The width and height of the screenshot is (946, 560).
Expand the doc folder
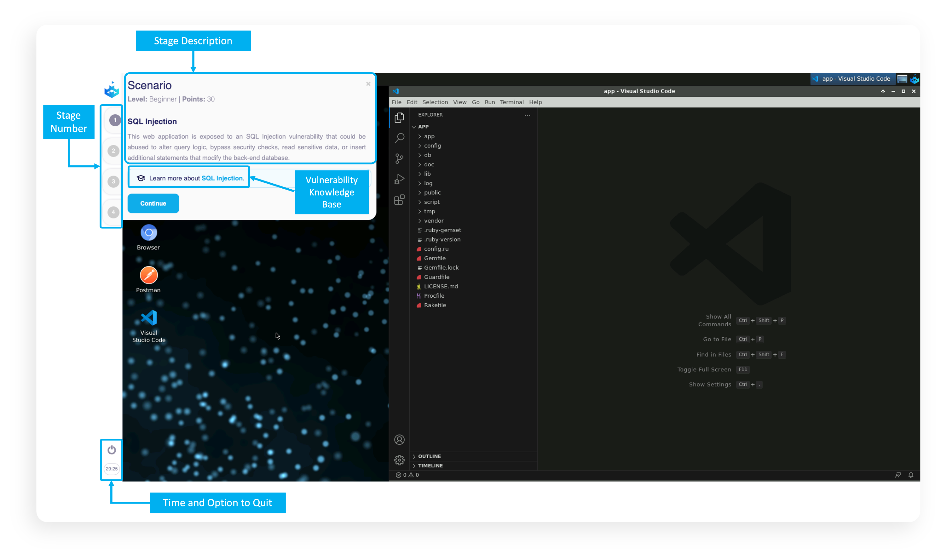point(473,164)
